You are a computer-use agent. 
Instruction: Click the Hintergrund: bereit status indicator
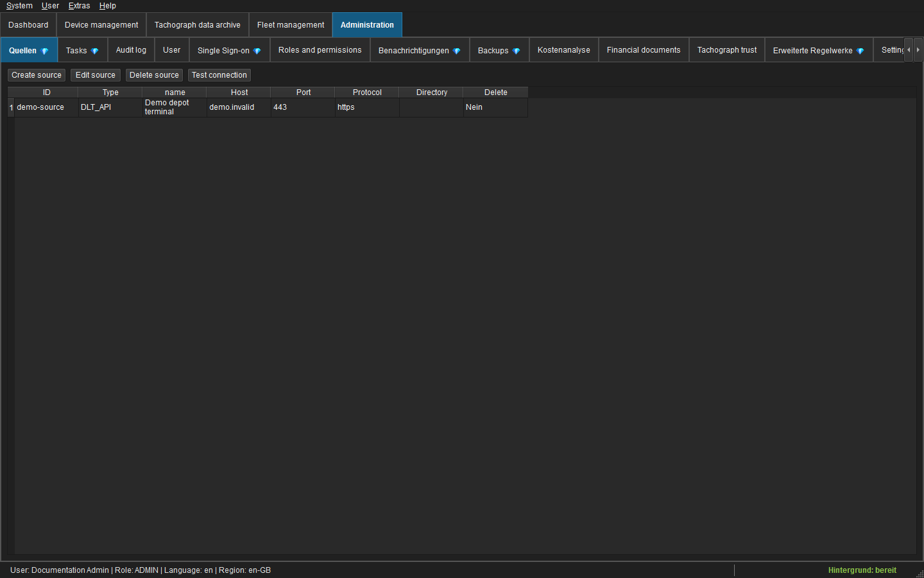pos(862,570)
